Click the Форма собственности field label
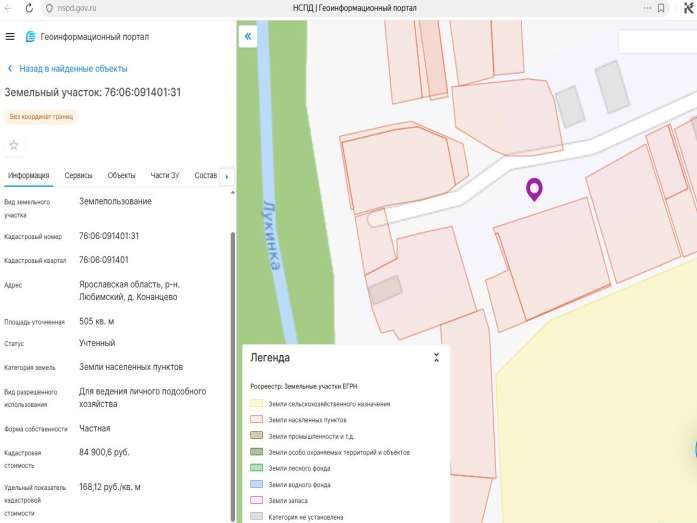This screenshot has width=697, height=523. [36, 429]
